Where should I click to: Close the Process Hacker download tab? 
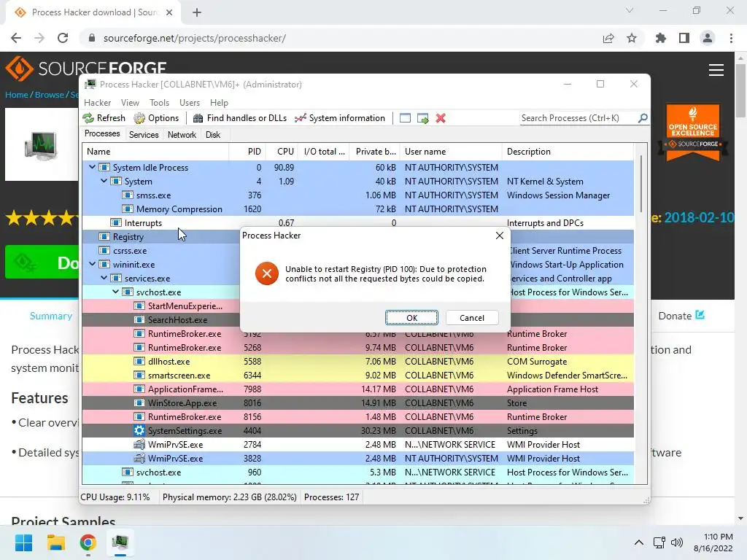coord(169,12)
